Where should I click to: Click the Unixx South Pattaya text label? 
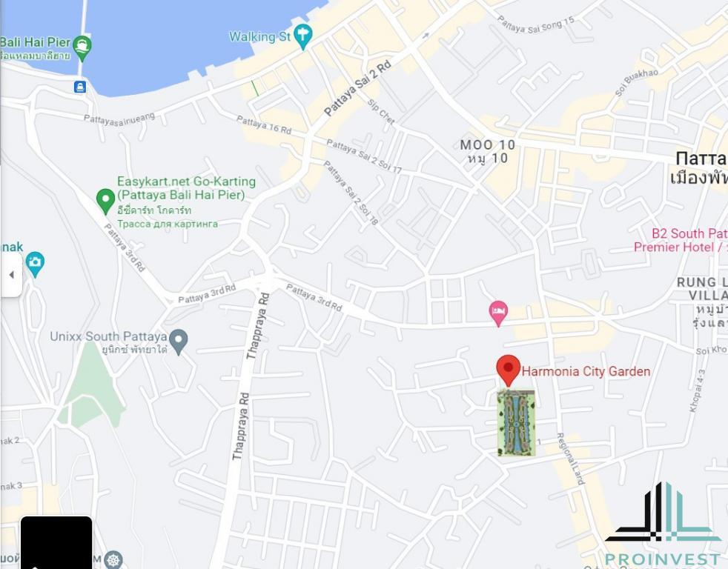click(x=108, y=336)
